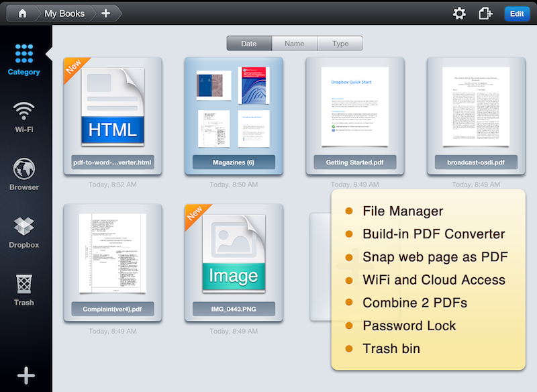
Task: Click WiFi and Cloud Access text
Action: pyautogui.click(x=434, y=280)
